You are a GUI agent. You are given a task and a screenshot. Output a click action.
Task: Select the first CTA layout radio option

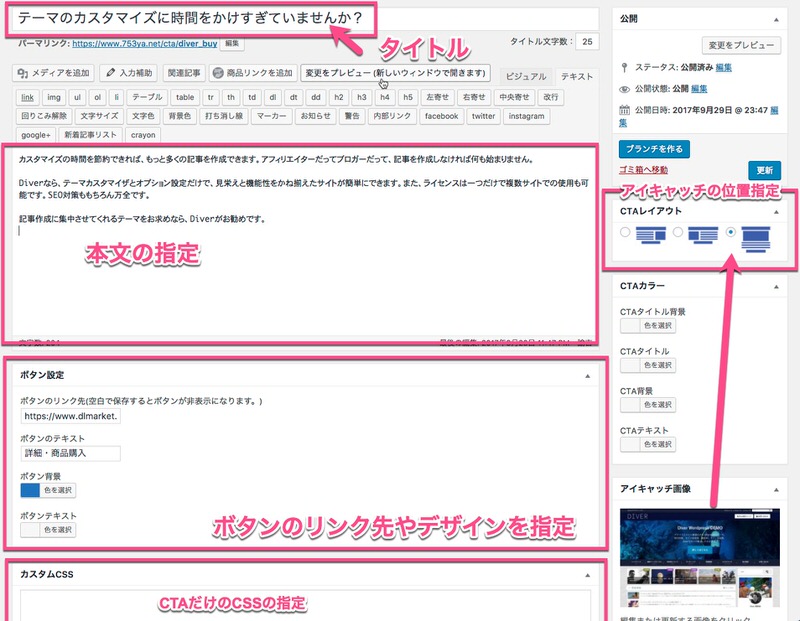pyautogui.click(x=625, y=232)
